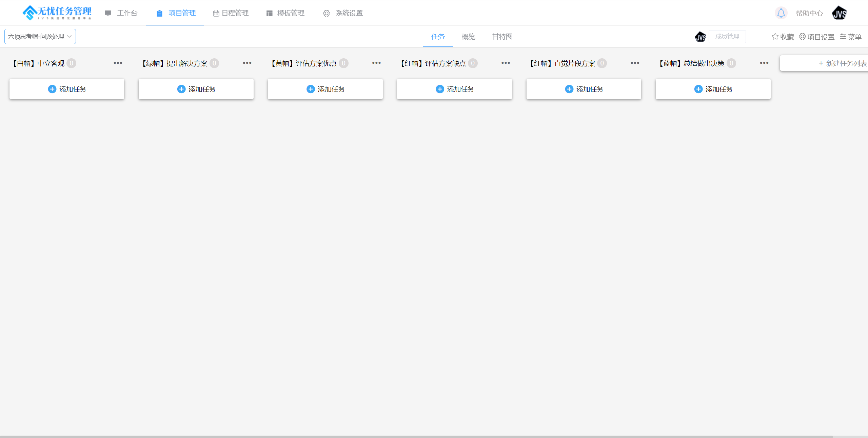
Task: Click the star icon to favorite the project
Action: pos(775,37)
